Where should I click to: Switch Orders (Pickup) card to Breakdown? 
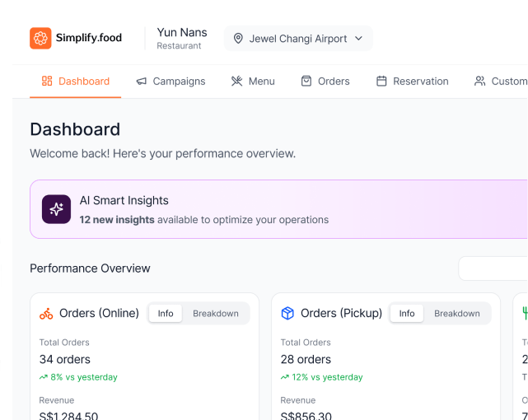point(457,314)
